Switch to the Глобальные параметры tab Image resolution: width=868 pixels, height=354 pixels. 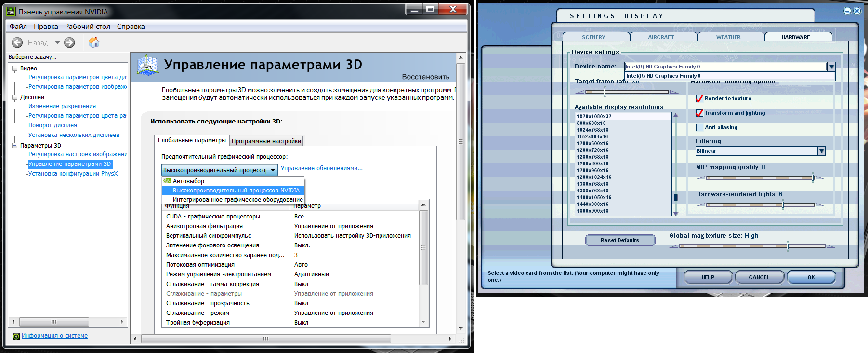click(x=192, y=140)
